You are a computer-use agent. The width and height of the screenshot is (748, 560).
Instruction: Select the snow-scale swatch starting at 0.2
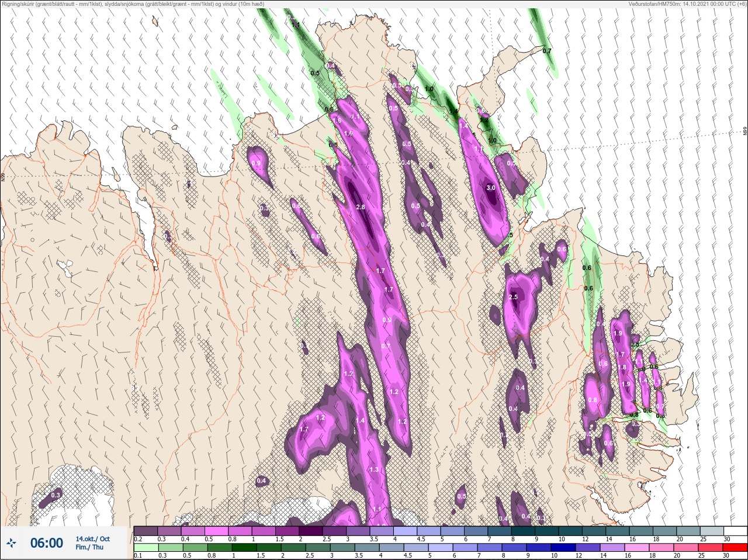(146, 531)
